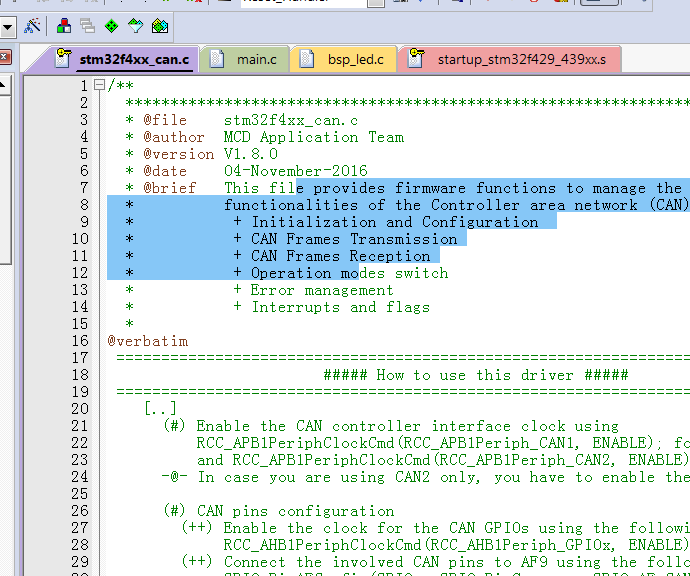Image resolution: width=690 pixels, height=576 pixels.
Task: Open the target selection dropdown arrow
Action: (x=7, y=25)
